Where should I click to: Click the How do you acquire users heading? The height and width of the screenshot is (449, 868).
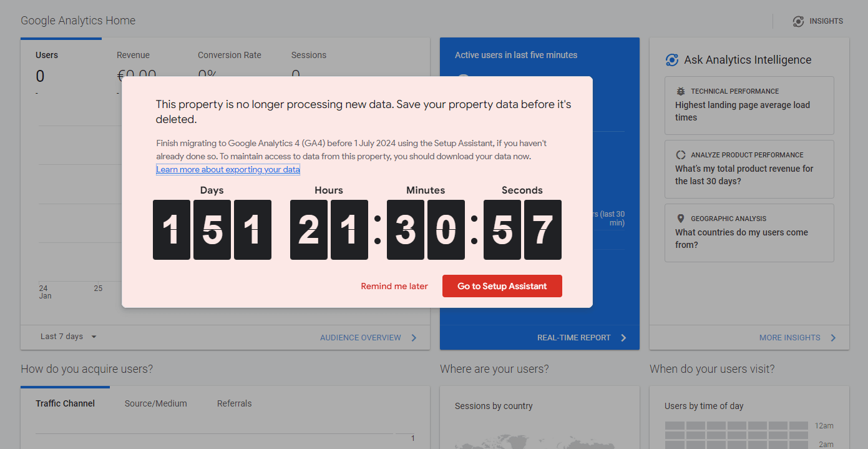coord(87,369)
